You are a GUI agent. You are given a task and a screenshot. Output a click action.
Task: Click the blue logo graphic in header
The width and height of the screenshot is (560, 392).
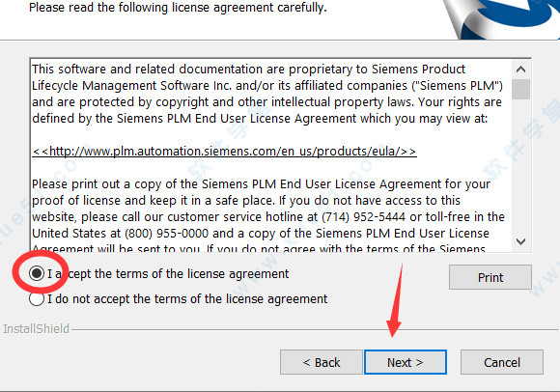502,18
